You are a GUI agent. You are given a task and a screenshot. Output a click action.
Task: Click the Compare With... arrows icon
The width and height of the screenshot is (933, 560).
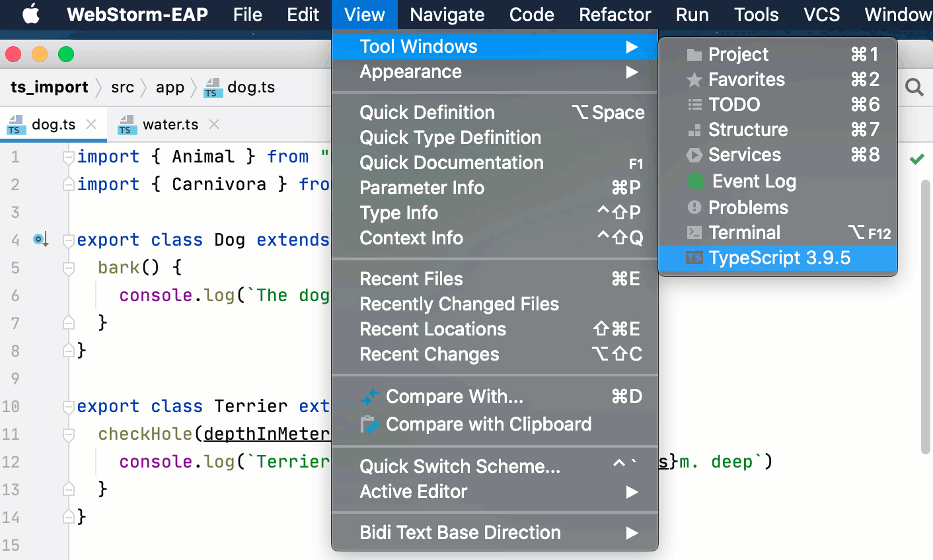[x=369, y=397]
